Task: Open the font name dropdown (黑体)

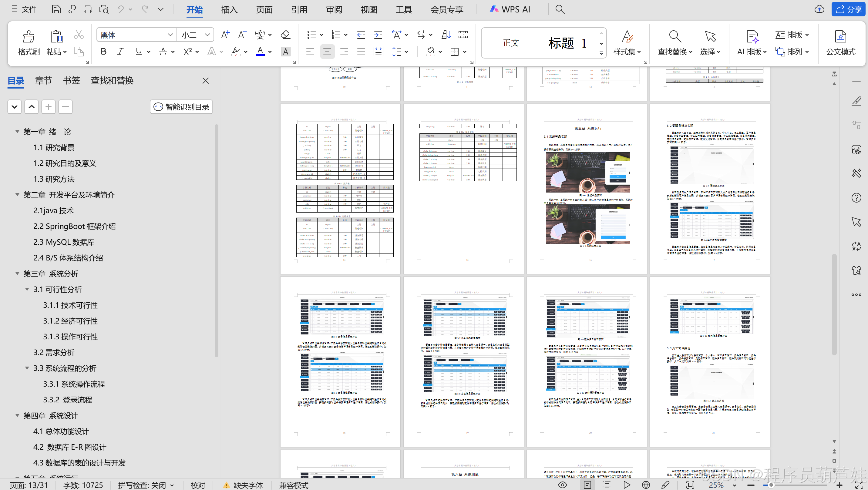Action: click(170, 35)
